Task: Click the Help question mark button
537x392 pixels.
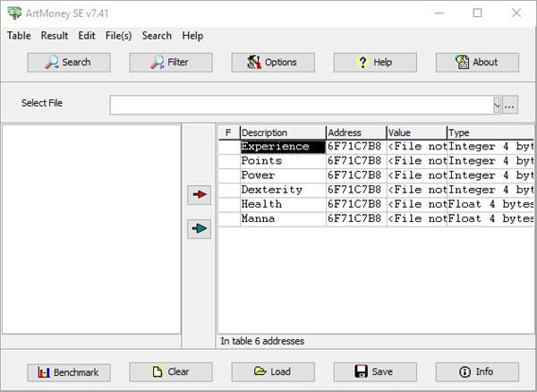Action: (375, 63)
